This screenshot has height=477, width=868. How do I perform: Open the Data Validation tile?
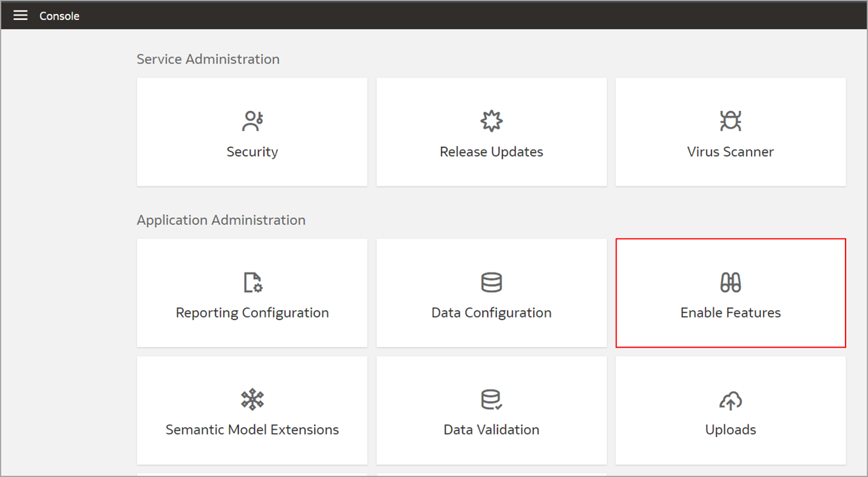point(491,410)
